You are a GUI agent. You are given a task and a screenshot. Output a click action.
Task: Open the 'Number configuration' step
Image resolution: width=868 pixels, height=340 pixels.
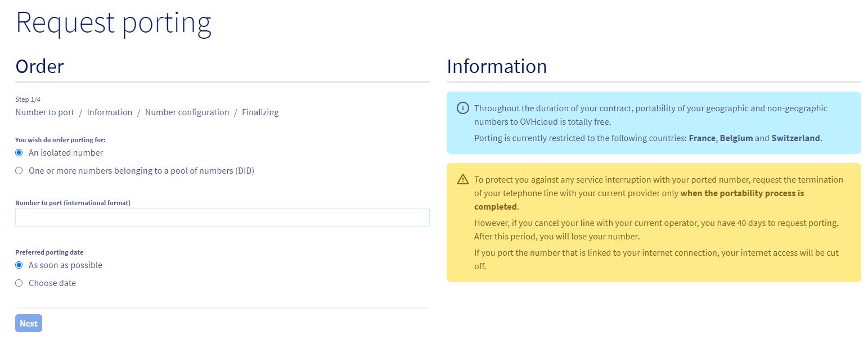187,112
